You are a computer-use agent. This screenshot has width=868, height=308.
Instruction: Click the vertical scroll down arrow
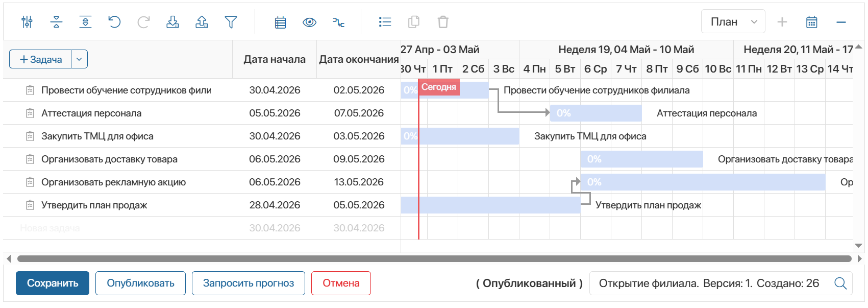[859, 246]
